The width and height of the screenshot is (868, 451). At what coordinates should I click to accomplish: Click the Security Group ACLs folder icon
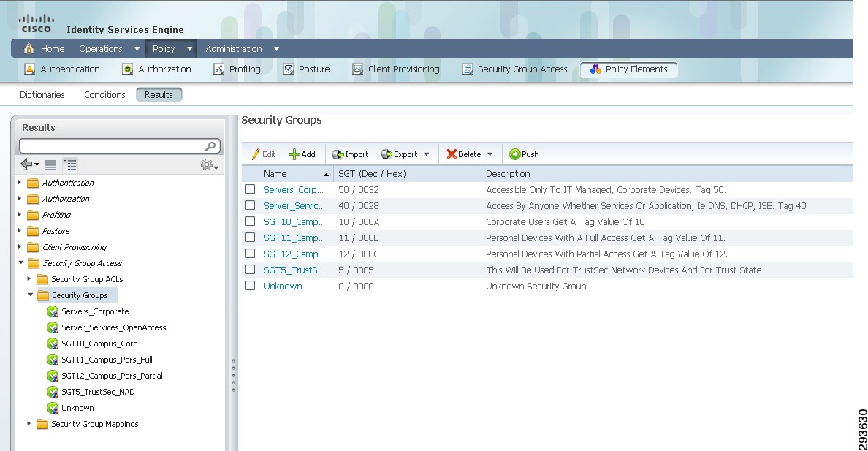42,279
